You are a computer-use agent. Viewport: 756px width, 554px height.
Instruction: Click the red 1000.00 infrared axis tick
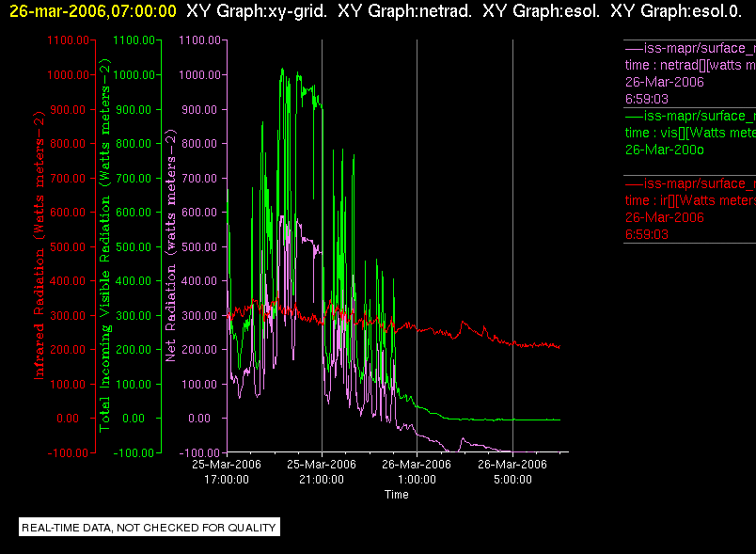[68, 74]
